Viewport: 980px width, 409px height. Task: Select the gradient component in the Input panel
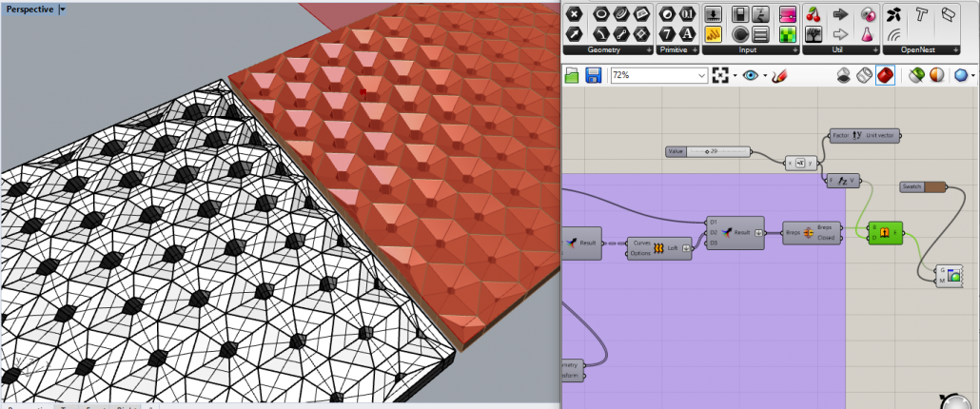click(x=787, y=14)
